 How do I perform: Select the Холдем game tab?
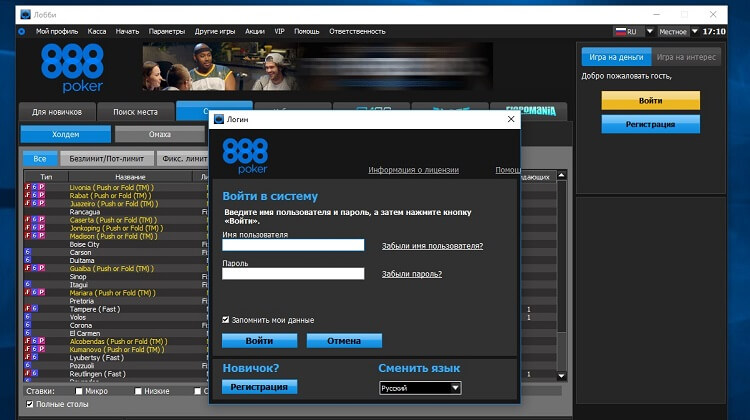point(66,134)
